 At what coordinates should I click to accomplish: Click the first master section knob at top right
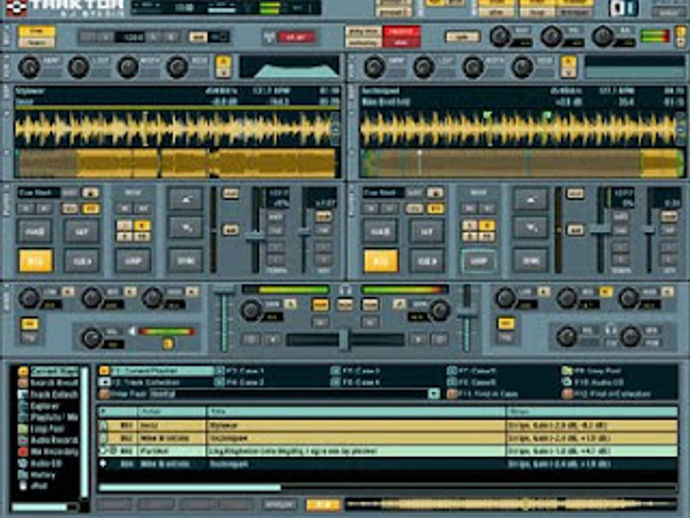coord(500,37)
